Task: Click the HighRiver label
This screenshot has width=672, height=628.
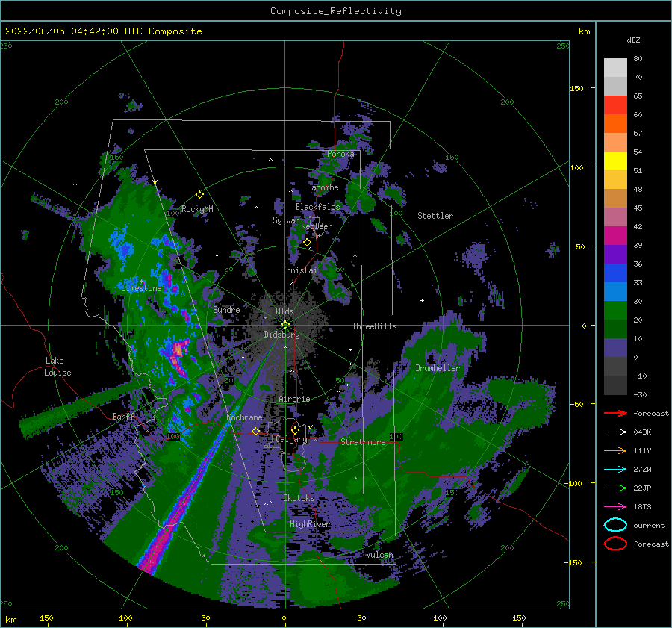Action: coord(310,524)
